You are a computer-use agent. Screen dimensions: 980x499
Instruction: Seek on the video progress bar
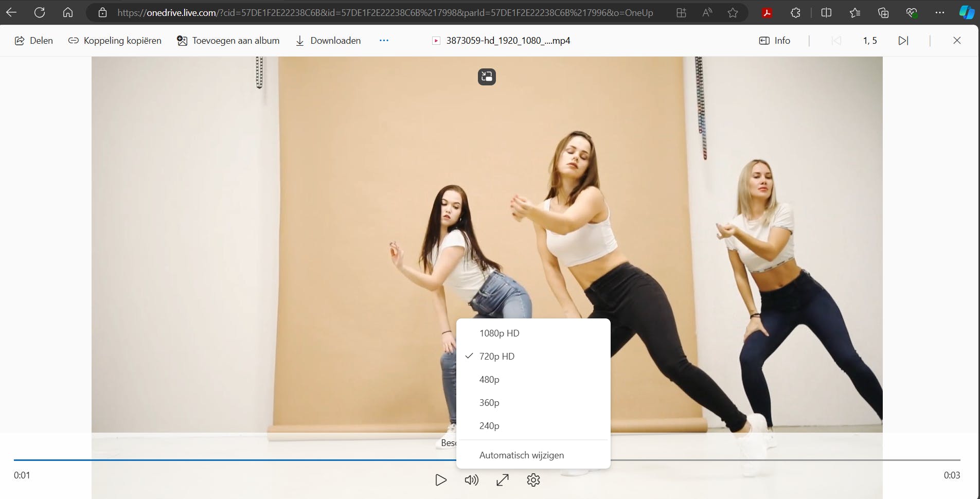coord(487,459)
